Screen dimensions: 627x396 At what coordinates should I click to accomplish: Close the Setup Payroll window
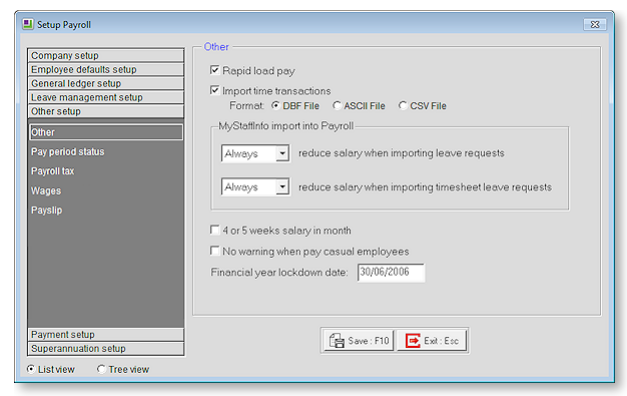595,24
